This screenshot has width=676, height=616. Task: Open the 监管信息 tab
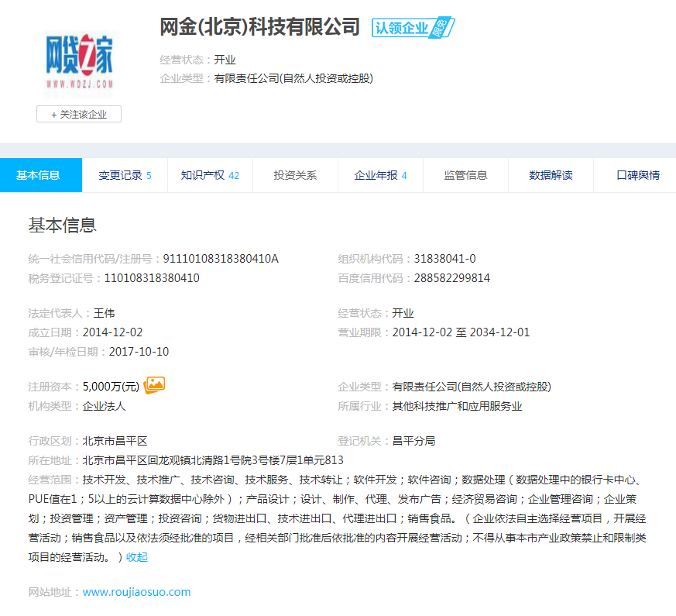[x=465, y=175]
